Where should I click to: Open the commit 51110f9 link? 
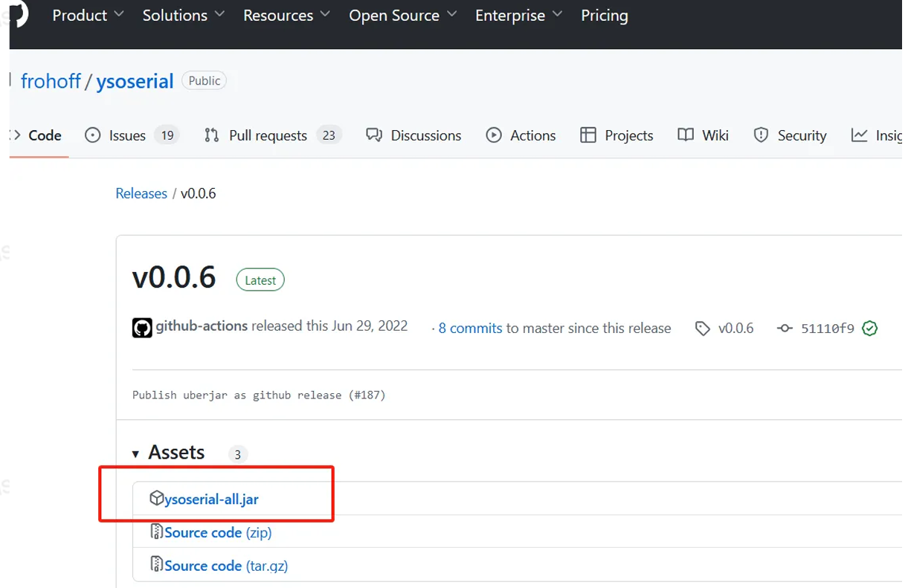pyautogui.click(x=827, y=328)
